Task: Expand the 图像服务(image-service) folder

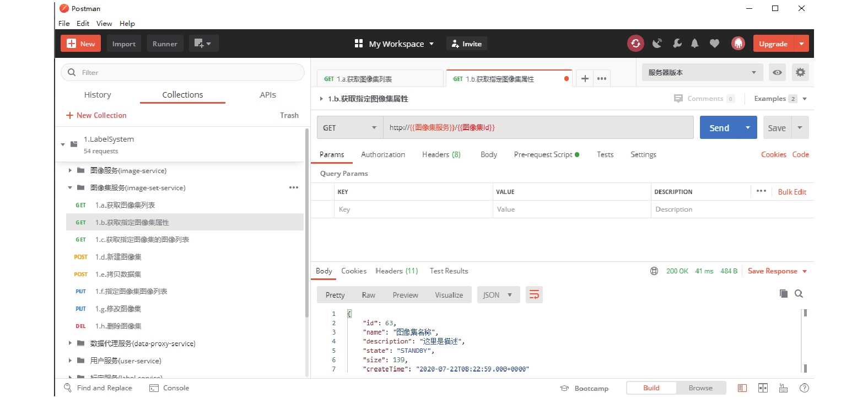Action: click(x=70, y=171)
